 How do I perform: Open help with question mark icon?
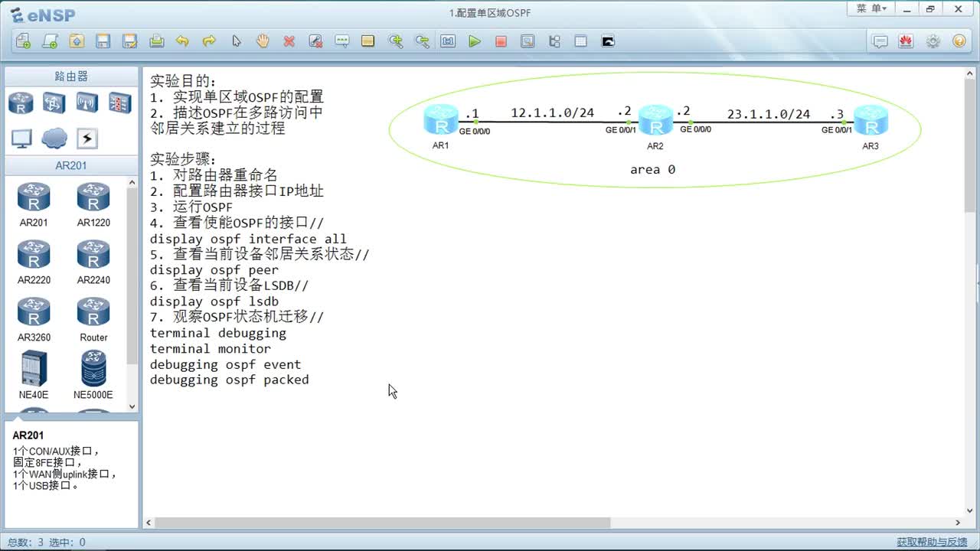click(x=959, y=41)
